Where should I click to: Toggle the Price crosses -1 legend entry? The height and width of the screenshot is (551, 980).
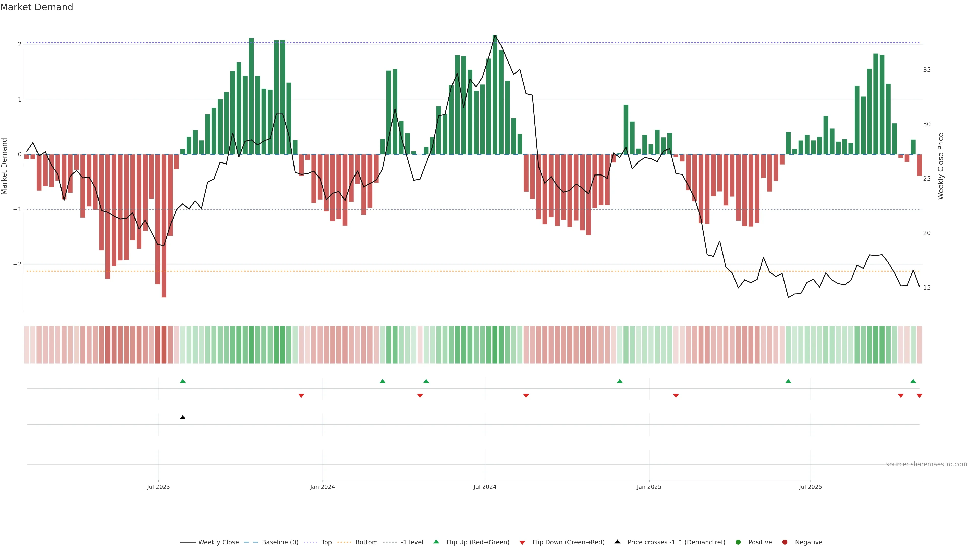pos(676,542)
